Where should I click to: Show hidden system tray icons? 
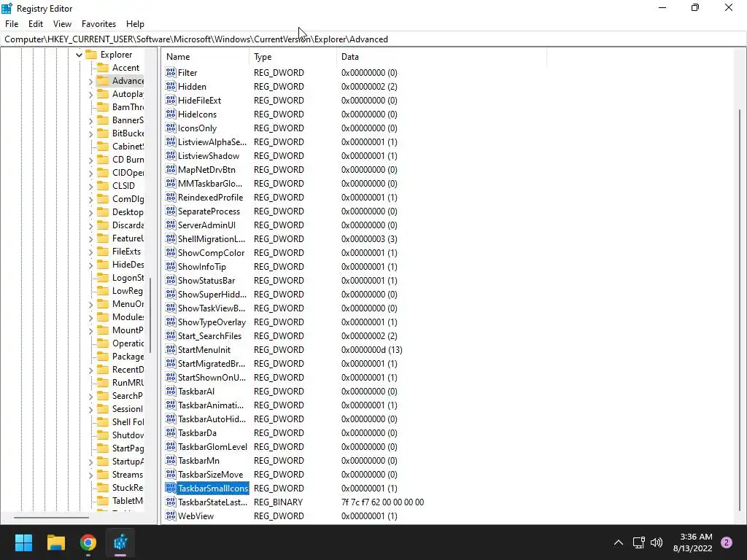pos(619,542)
